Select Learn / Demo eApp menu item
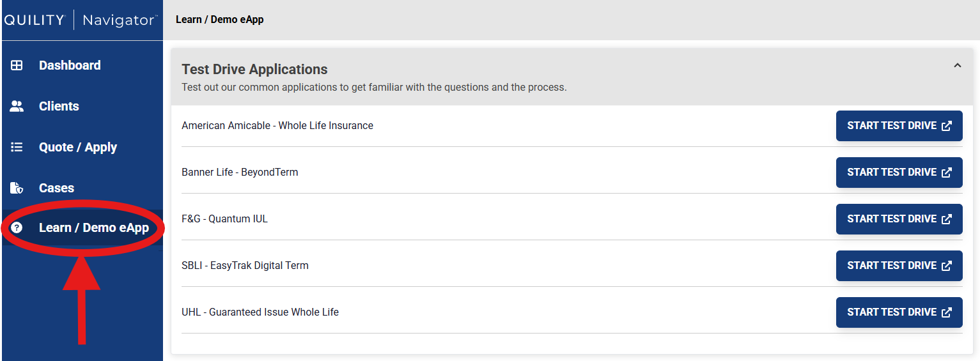The width and height of the screenshot is (980, 361). 93,227
